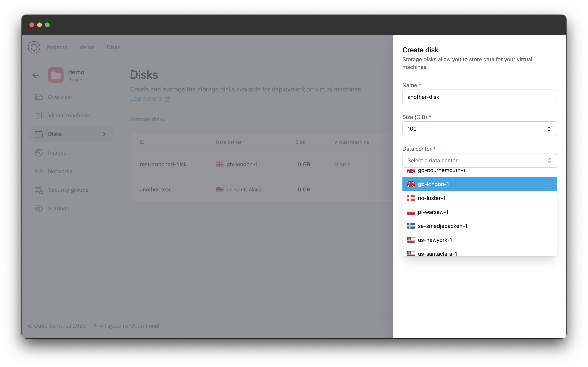
Task: Select gb-london-1 data center option
Action: coord(479,184)
